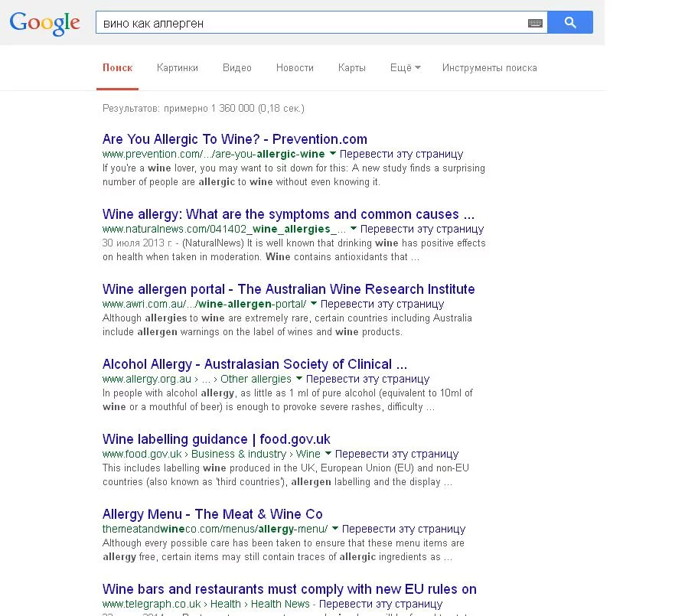Viewport: 698px width, 616px height.
Task: Open 'Wine bars and restaurants must comply' result
Action: pos(289,589)
